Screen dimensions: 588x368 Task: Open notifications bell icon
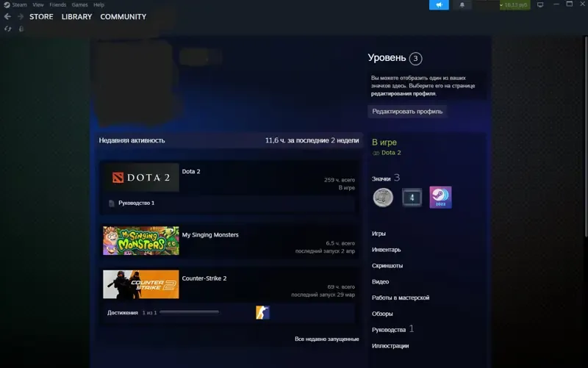[462, 5]
